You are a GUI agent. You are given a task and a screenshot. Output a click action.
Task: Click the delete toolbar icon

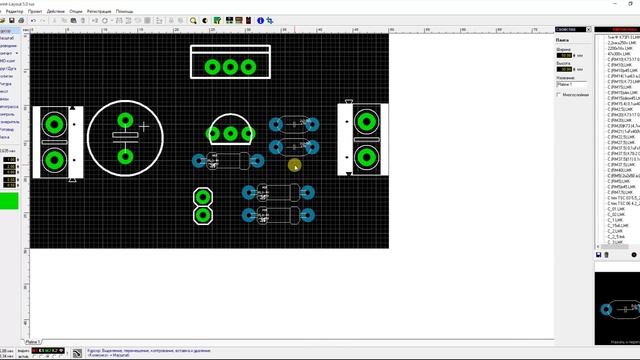[x=83, y=20]
